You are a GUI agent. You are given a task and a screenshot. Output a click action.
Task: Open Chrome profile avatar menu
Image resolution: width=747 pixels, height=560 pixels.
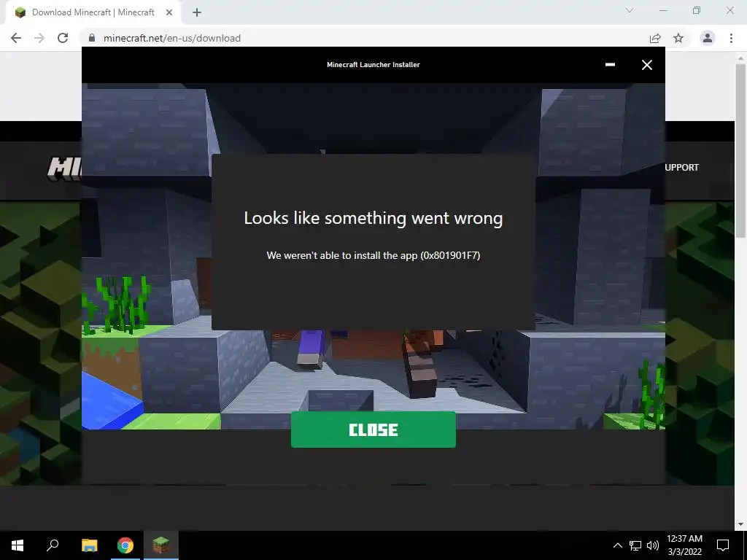(708, 38)
